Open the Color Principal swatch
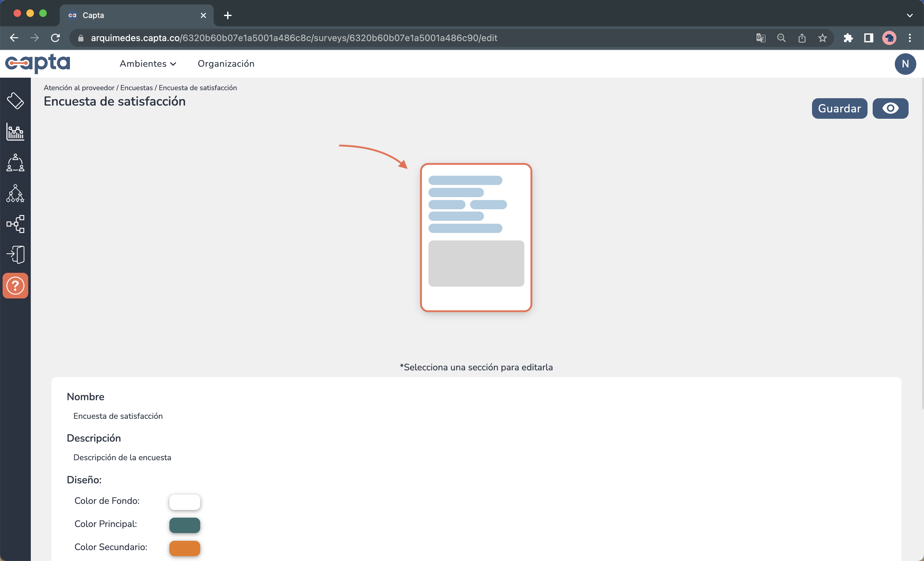Screen dimensions: 924x561 click(x=184, y=525)
